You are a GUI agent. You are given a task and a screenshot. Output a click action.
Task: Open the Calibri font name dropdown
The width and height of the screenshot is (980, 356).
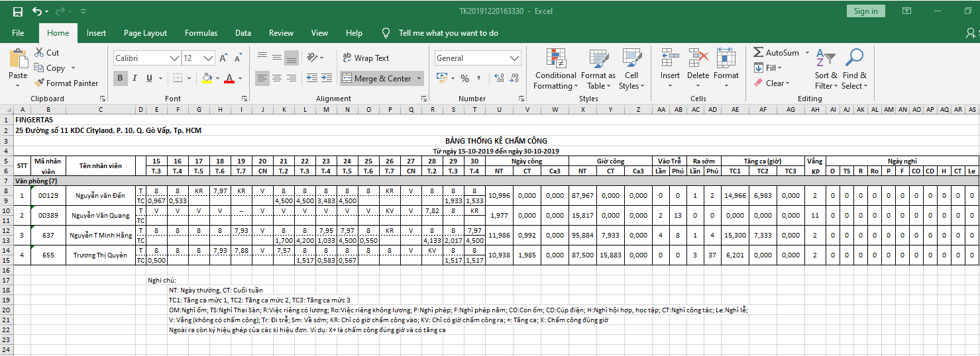coord(175,58)
